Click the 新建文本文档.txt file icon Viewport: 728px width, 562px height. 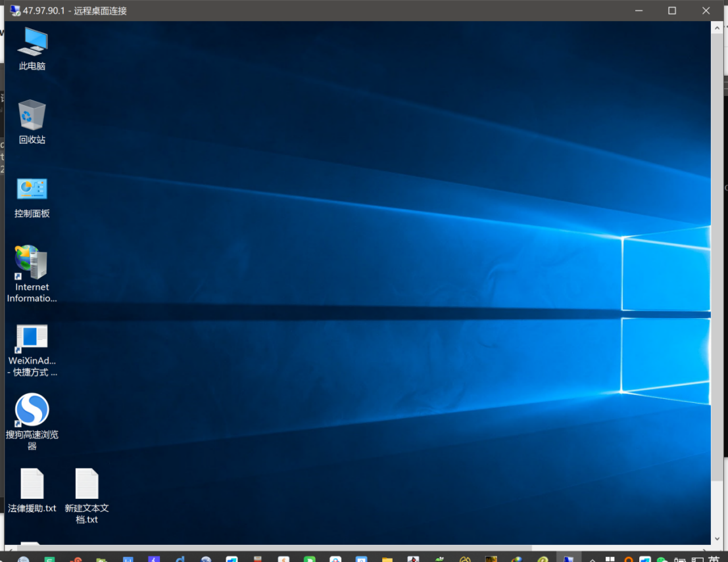pos(87,485)
